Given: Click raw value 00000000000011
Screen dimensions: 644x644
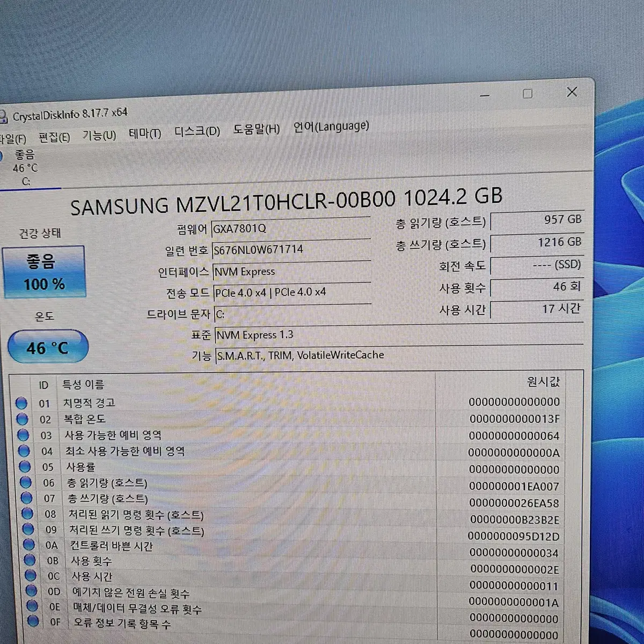Looking at the screenshot, I should tap(514, 586).
